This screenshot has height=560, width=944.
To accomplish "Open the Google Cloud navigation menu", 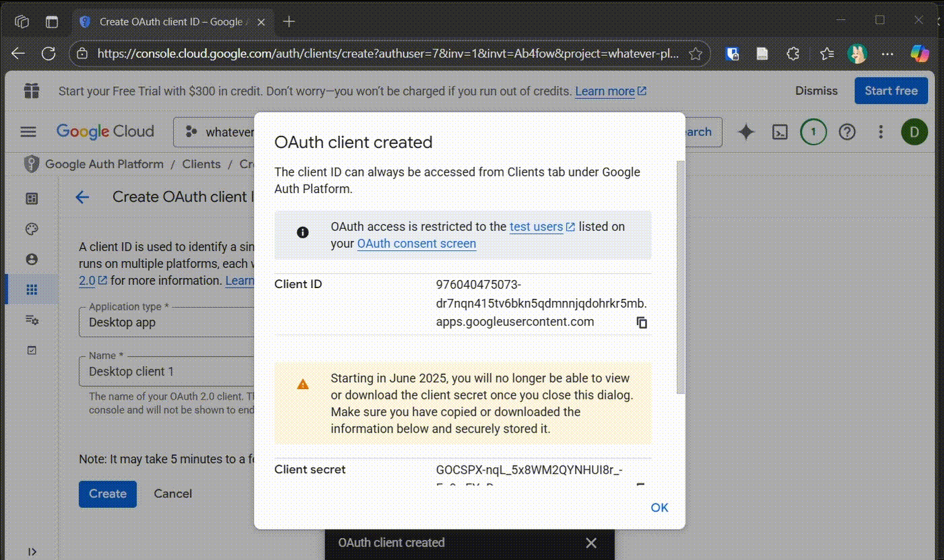I will (x=28, y=132).
